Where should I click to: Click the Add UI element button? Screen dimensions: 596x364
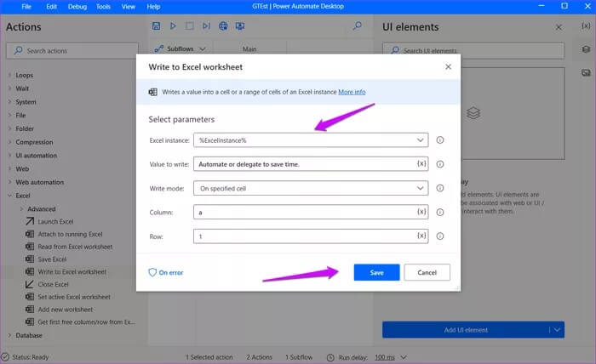click(466, 330)
